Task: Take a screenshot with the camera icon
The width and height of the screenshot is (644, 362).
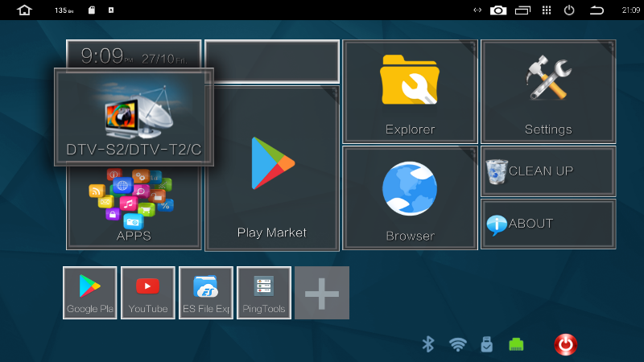Action: 498,10
